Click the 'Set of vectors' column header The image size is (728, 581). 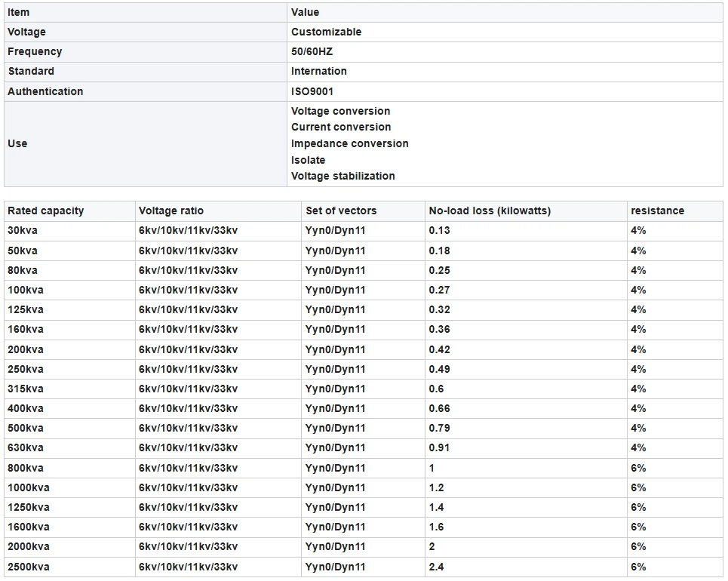click(341, 211)
